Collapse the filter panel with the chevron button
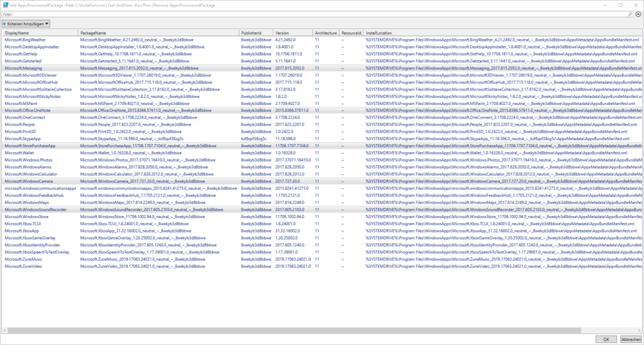Screen dimensions: 644x345 (638, 14)
